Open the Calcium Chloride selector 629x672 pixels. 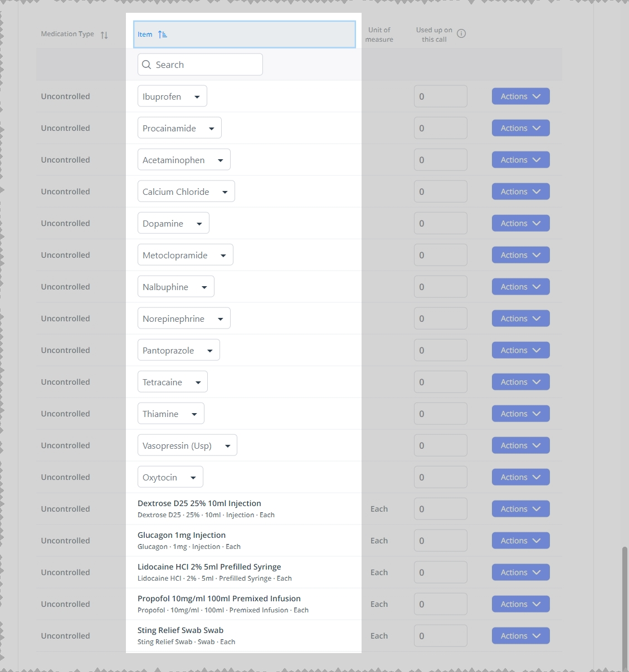tap(186, 192)
